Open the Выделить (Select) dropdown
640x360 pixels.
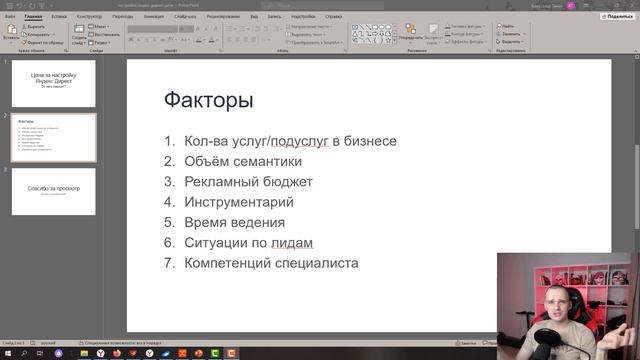pyautogui.click(x=510, y=42)
